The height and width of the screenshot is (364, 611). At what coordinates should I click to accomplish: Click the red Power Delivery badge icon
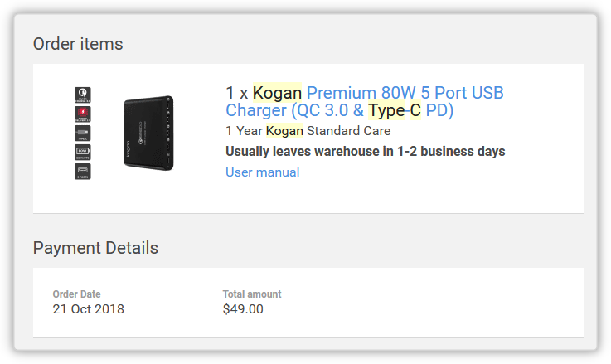point(83,114)
